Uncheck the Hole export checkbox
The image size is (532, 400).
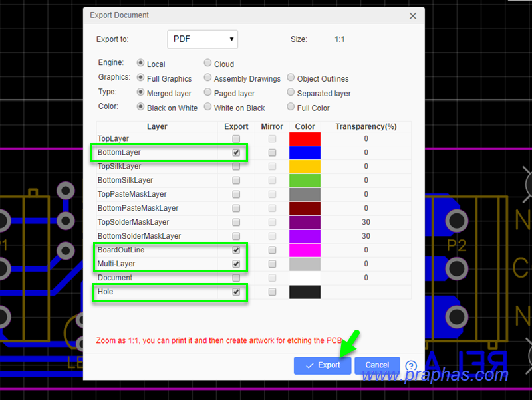(x=236, y=292)
